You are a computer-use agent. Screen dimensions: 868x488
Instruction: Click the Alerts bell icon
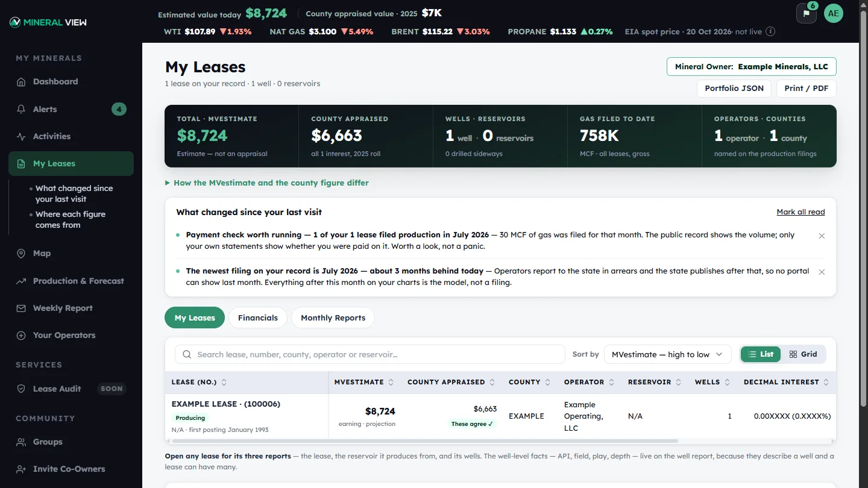[x=21, y=109]
